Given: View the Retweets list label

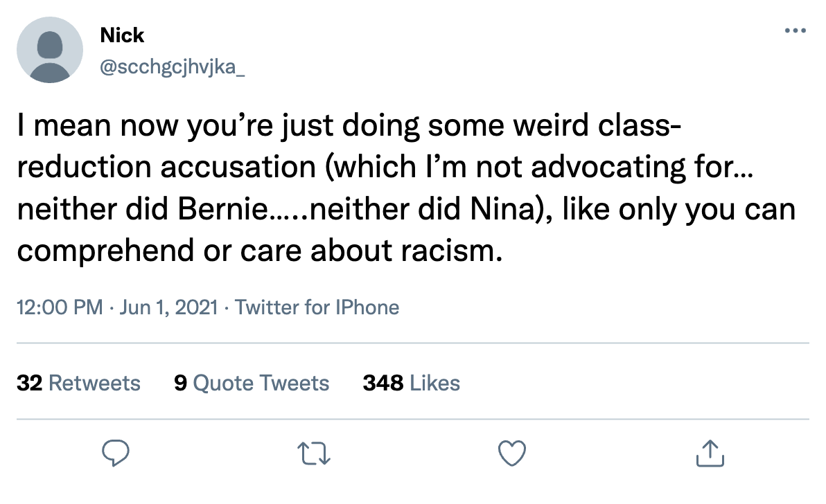Looking at the screenshot, I should click(95, 383).
